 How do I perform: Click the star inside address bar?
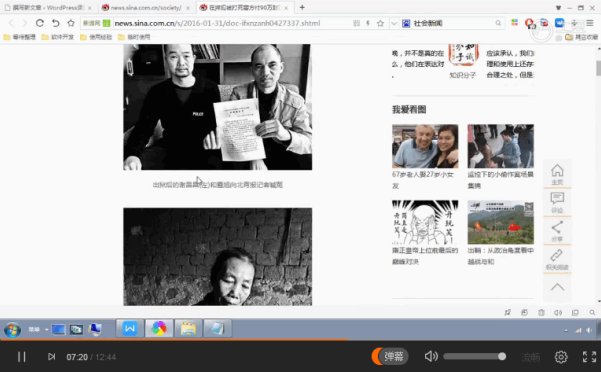coord(380,23)
